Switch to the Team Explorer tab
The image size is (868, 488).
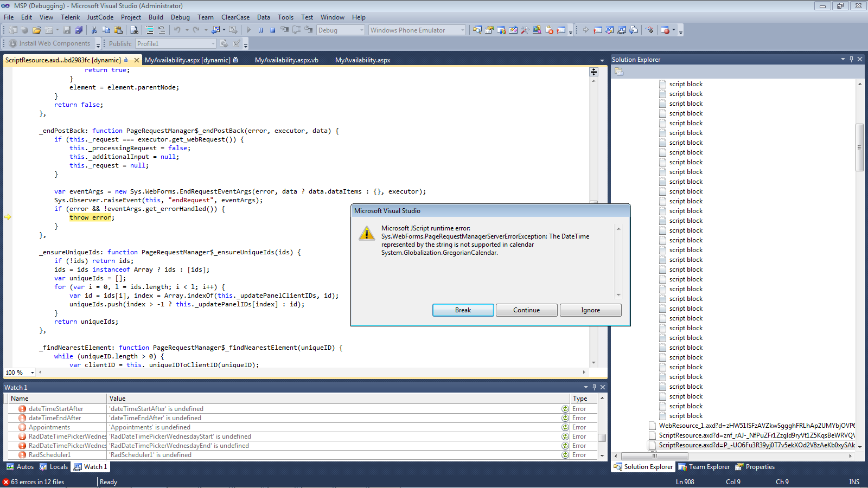point(704,467)
